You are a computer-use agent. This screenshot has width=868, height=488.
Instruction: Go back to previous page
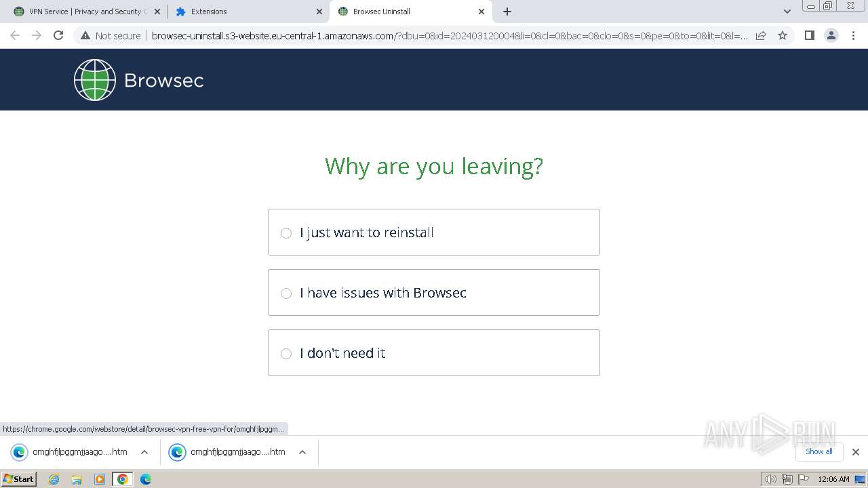(15, 35)
